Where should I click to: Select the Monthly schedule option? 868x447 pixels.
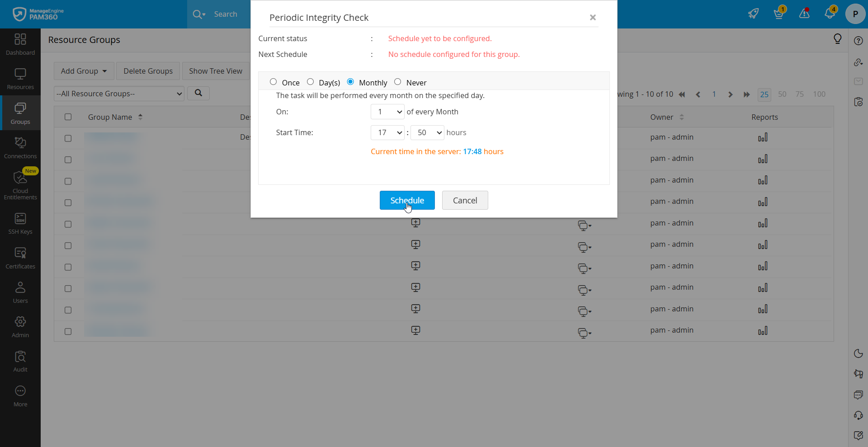351,82
